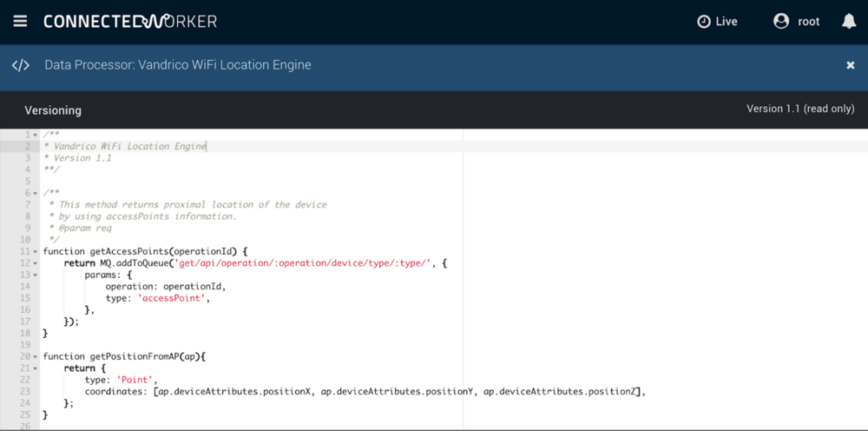The image size is (868, 431).
Task: Click the MQ.addToQueue call
Action: pos(135,263)
